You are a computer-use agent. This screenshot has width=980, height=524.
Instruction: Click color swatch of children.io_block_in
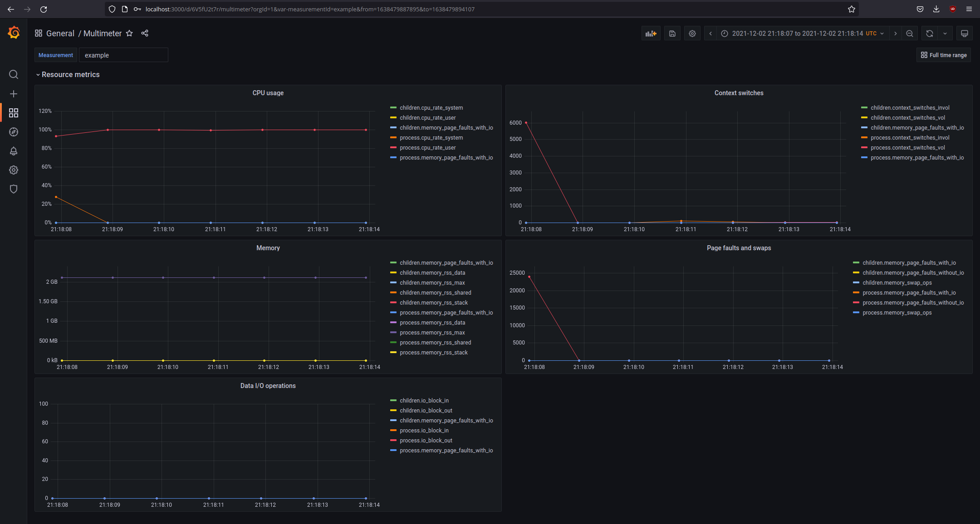tap(393, 401)
